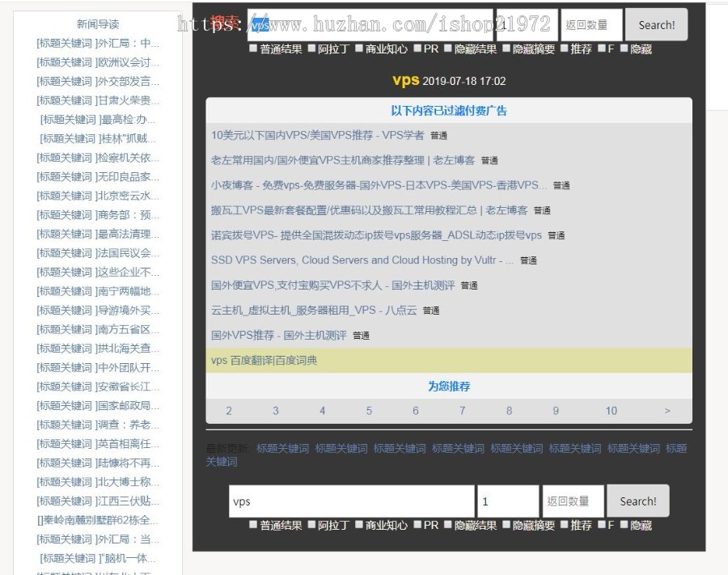The width and height of the screenshot is (728, 575).
Task: Toggle the 隐藏摘要 checkbox in the bottom filter row
Action: [506, 526]
